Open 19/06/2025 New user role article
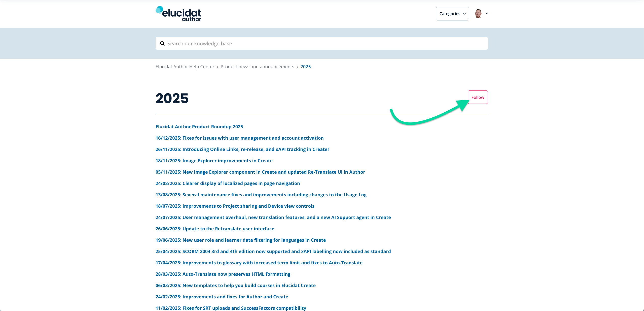Viewport: 644px width, 311px height. [x=241, y=240]
